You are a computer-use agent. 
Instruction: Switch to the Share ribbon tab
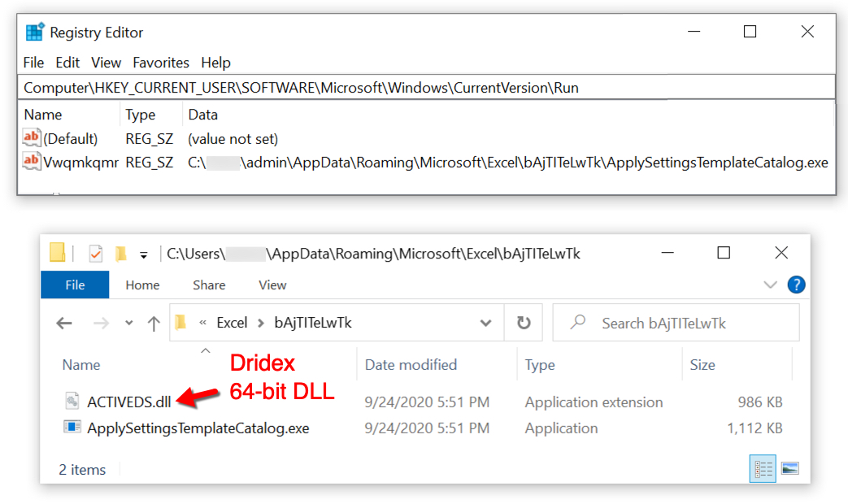[x=209, y=285]
